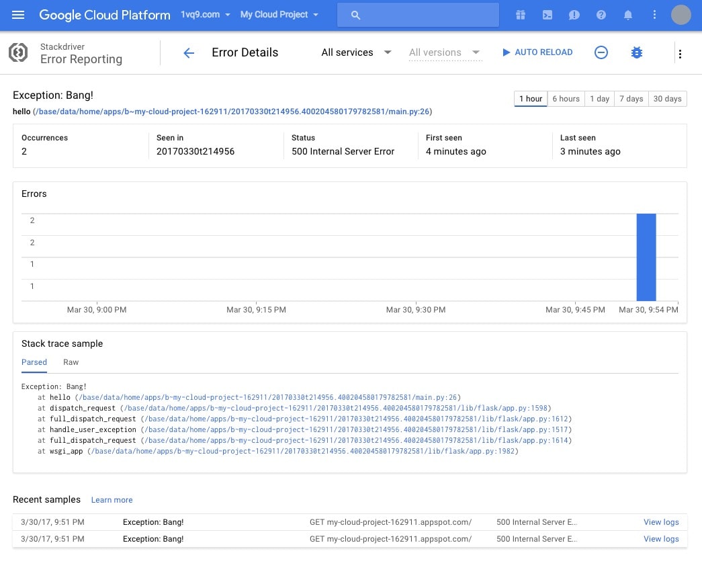This screenshot has width=702, height=588.
Task: Switch to the Parsed stack trace tab
Action: [x=34, y=362]
